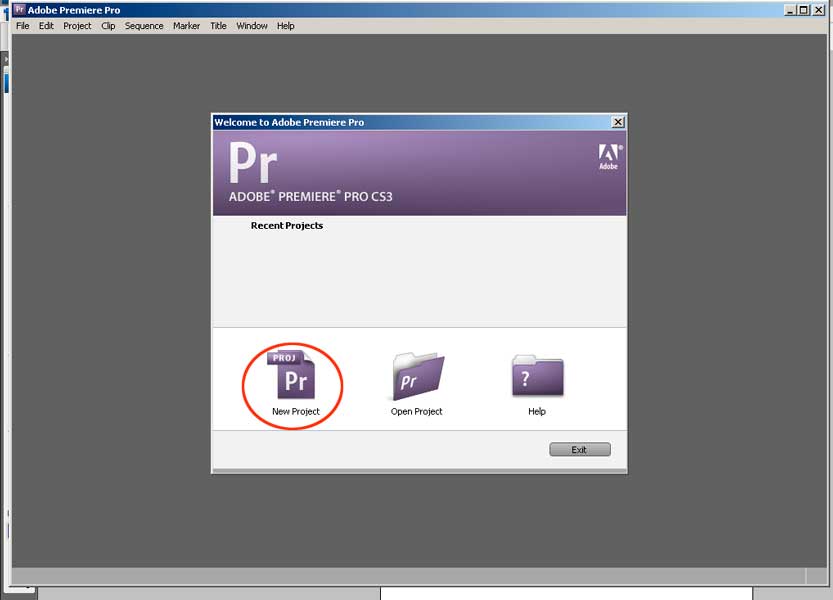The height and width of the screenshot is (600, 833).
Task: Open the Clip menu
Action: (108, 26)
